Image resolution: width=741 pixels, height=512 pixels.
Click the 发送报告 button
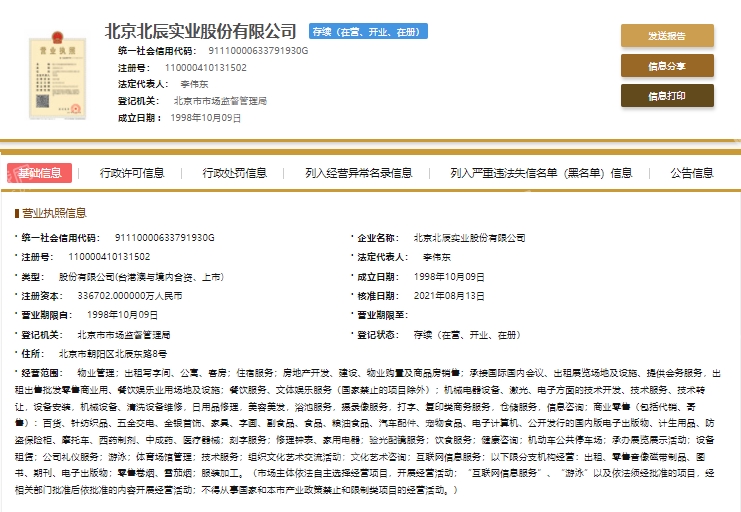pos(667,35)
